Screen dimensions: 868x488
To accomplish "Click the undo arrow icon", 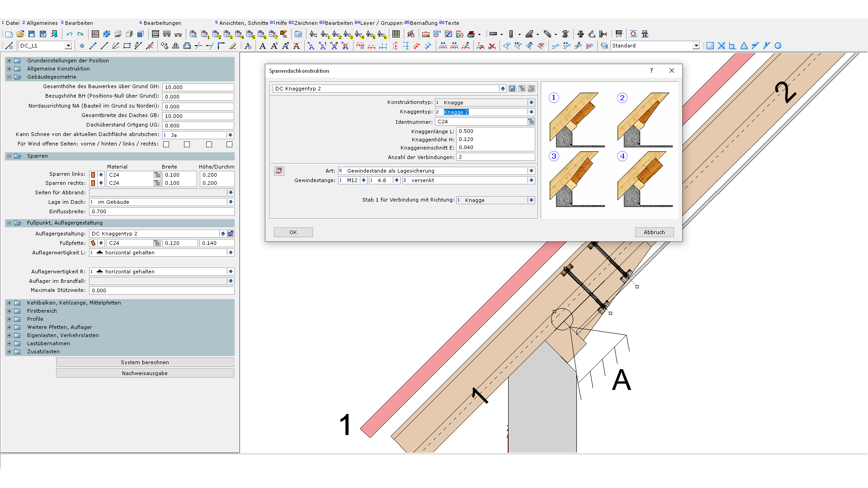I will point(69,34).
